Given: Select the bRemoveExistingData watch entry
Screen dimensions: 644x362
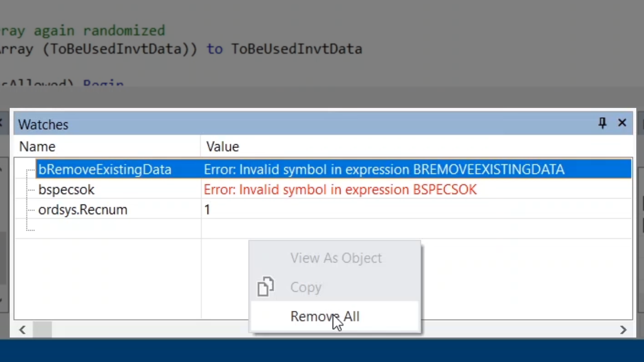Looking at the screenshot, I should (x=105, y=170).
